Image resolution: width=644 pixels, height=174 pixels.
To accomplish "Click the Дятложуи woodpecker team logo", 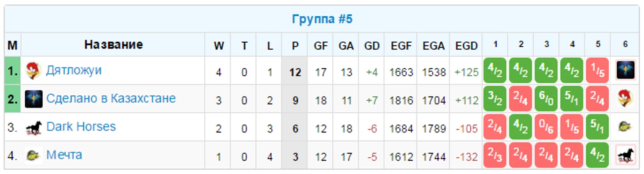I will click(34, 71).
